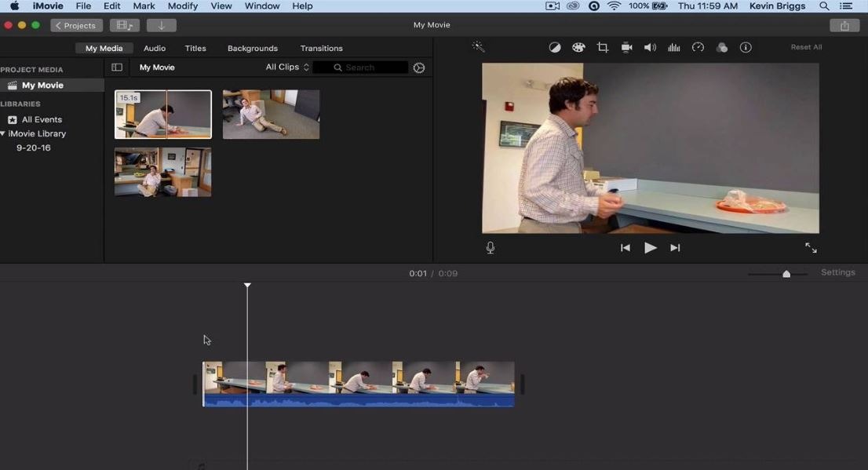Image resolution: width=868 pixels, height=470 pixels.
Task: Switch to the Transitions tab
Action: pos(321,48)
